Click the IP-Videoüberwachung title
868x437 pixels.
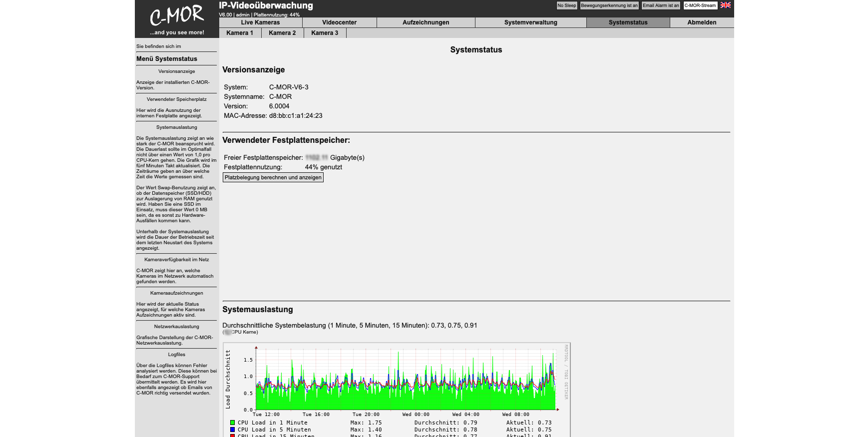pyautogui.click(x=266, y=5)
